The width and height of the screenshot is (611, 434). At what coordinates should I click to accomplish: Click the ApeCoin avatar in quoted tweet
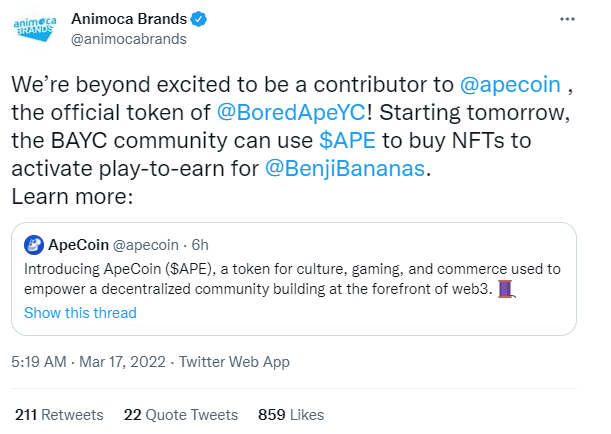click(34, 245)
